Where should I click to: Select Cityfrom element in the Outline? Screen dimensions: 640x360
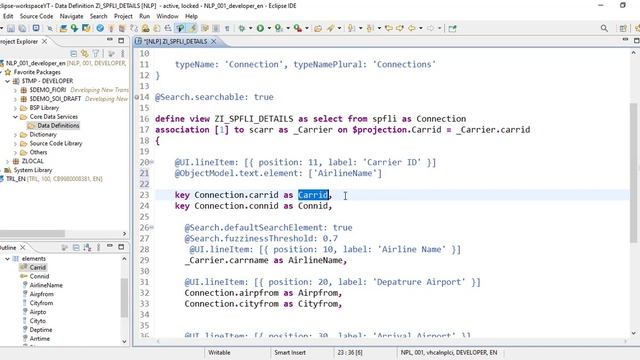[41, 303]
